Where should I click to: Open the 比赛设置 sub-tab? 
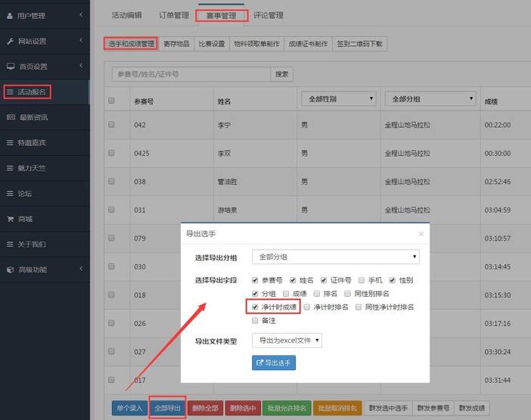212,44
